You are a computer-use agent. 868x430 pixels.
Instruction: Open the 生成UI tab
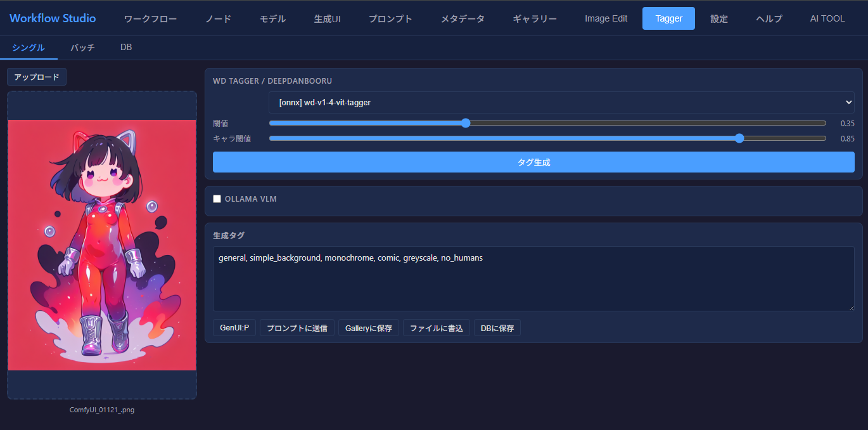[x=327, y=18]
